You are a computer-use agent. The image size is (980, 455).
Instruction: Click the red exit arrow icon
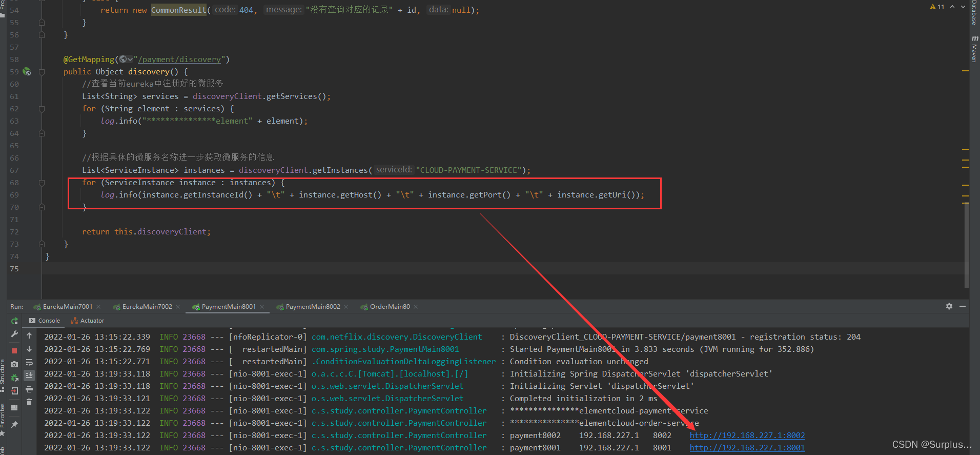[14, 391]
